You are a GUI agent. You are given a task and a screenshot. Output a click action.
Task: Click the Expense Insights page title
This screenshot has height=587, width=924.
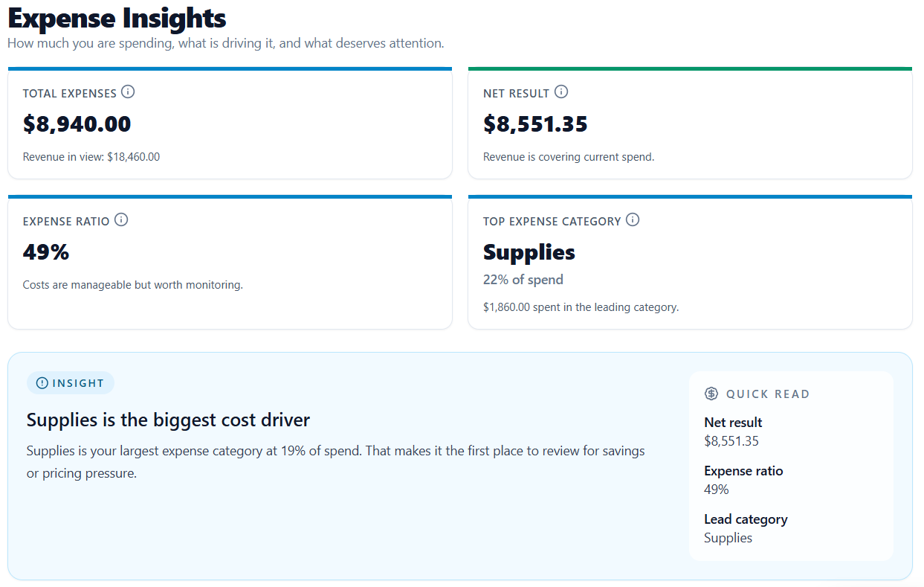click(x=116, y=19)
